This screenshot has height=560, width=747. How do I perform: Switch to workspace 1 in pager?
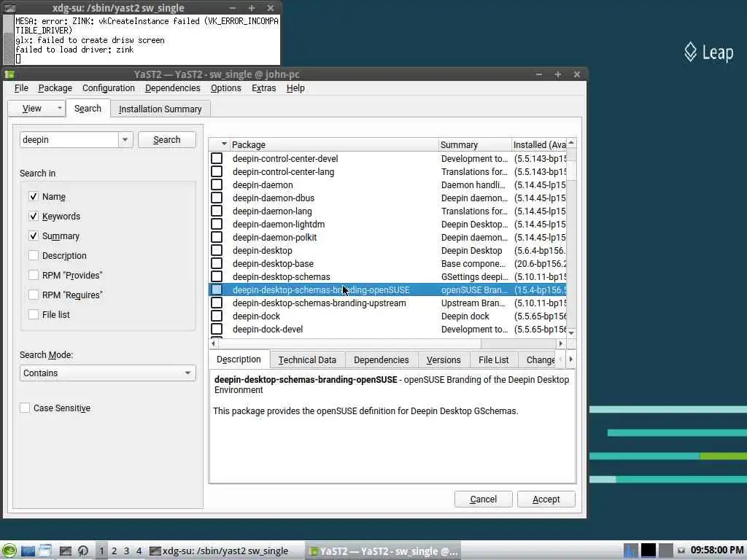(101, 551)
